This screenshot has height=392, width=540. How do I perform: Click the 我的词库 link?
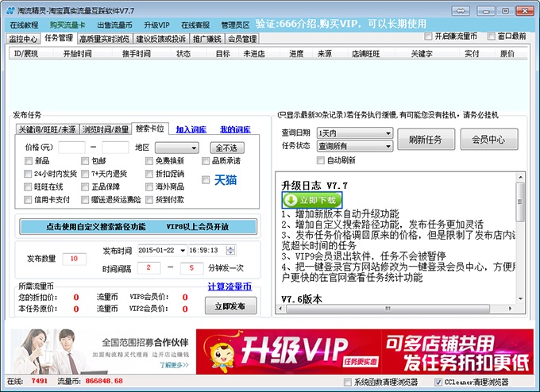(235, 129)
